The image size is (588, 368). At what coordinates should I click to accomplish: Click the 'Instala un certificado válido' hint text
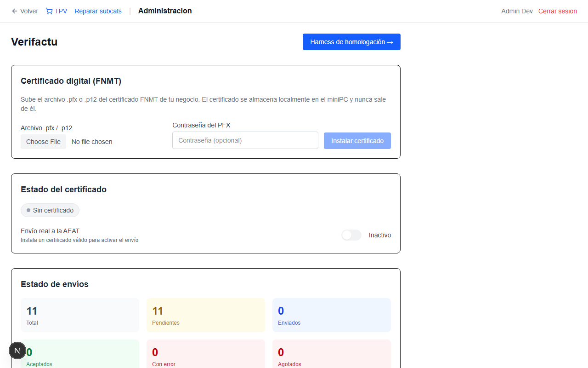[x=79, y=240]
